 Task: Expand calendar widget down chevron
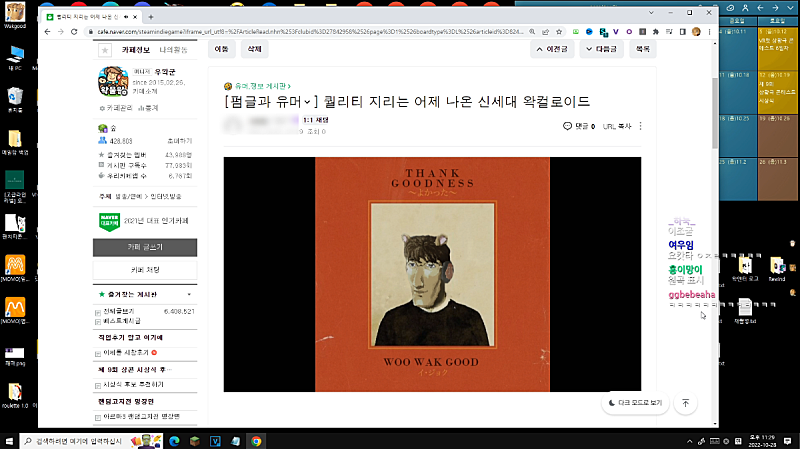tap(790, 8)
